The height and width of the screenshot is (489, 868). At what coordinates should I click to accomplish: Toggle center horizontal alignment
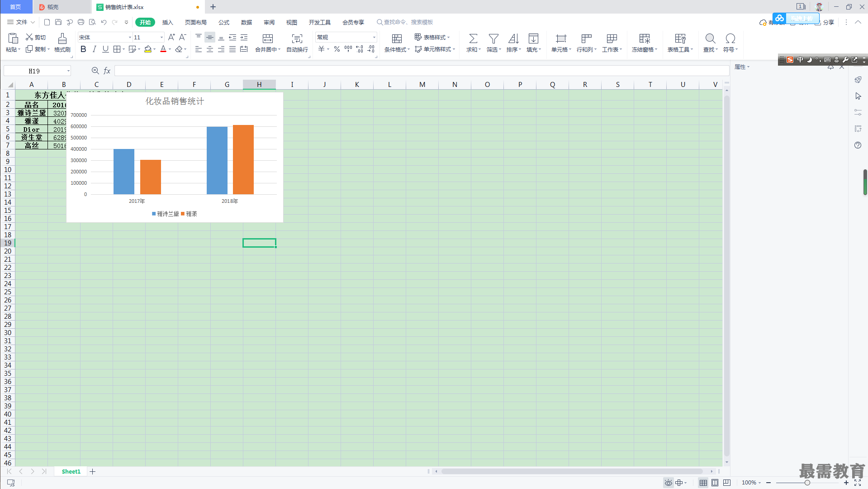pyautogui.click(x=210, y=49)
